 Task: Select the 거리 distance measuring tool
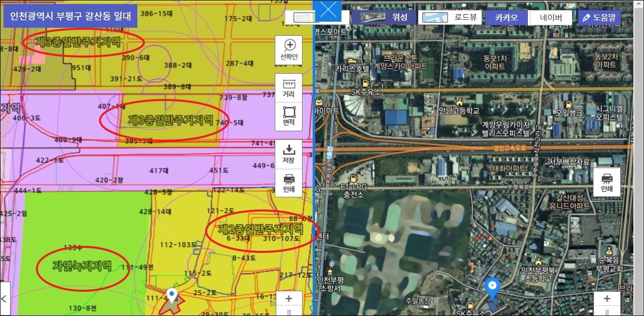(289, 88)
